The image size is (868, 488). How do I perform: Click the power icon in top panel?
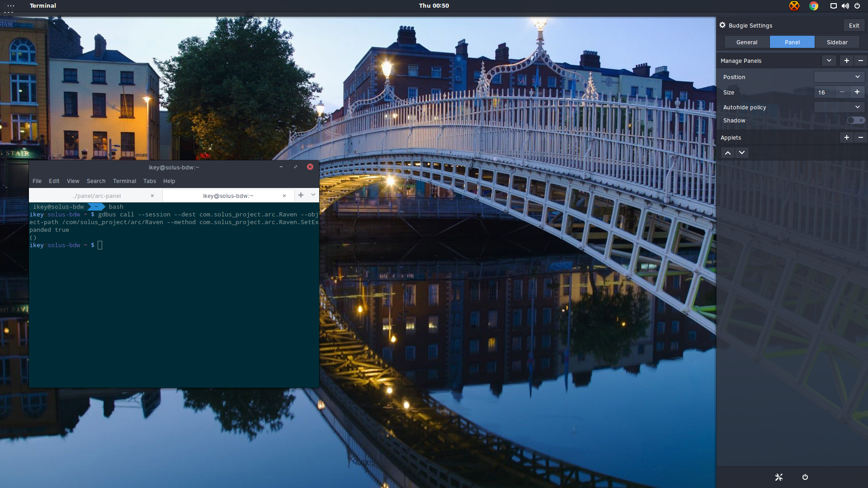click(857, 6)
